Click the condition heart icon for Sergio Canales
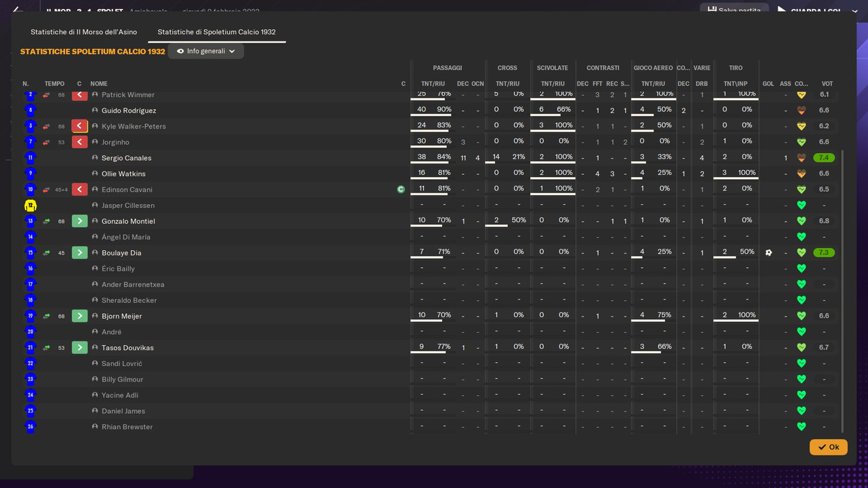868x488 pixels. point(801,158)
